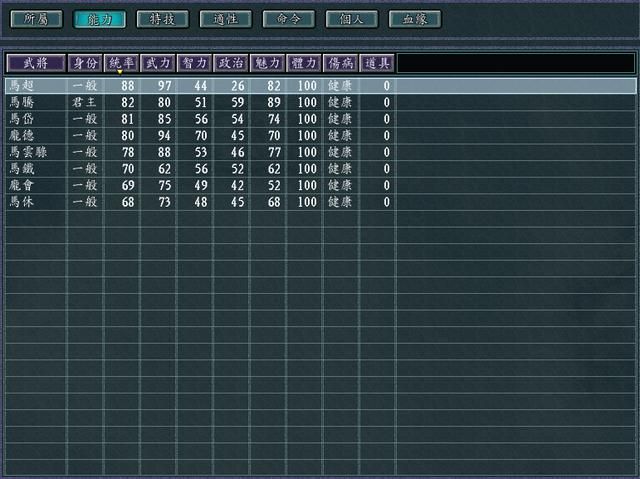Sort officers by 武力 column
This screenshot has width=640, height=479.
[x=158, y=63]
